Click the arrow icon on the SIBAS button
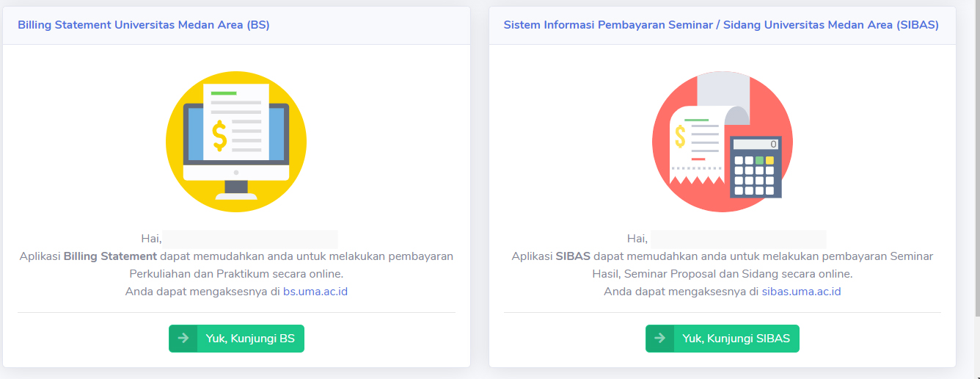980x379 pixels. click(660, 339)
